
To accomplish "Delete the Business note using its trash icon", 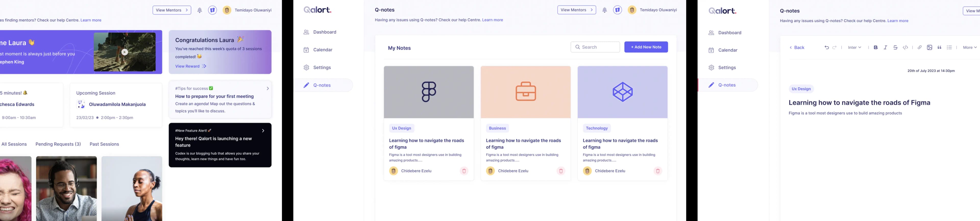I will (x=561, y=171).
